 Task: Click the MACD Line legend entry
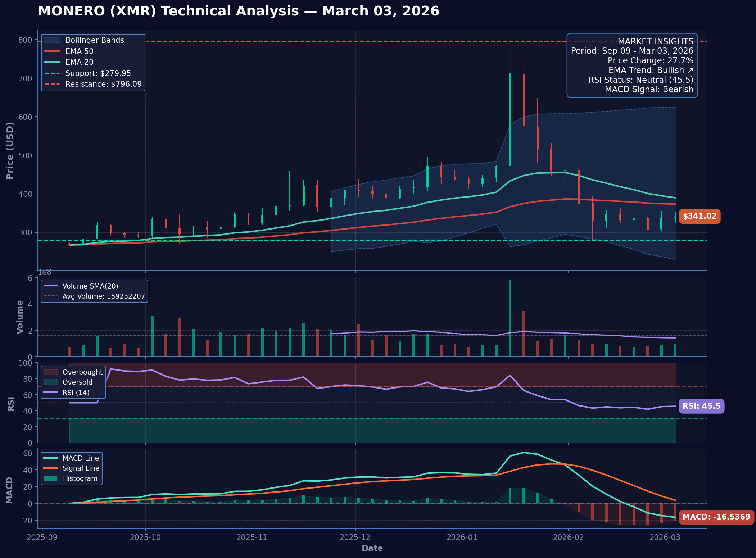coord(80,458)
